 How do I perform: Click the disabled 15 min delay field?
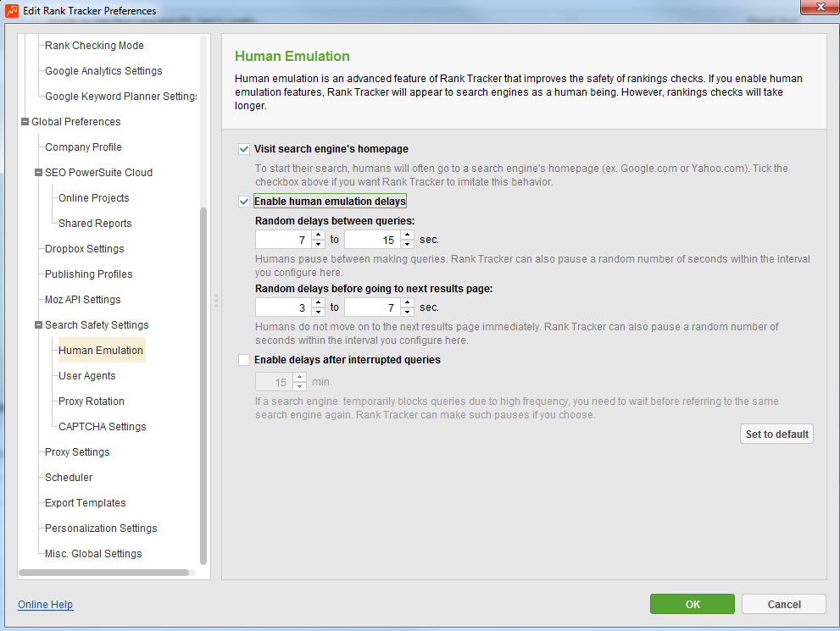click(275, 382)
